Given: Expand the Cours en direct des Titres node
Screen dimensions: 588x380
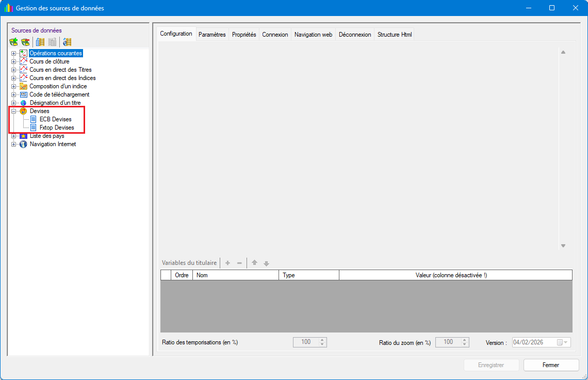Looking at the screenshot, I should [x=13, y=70].
